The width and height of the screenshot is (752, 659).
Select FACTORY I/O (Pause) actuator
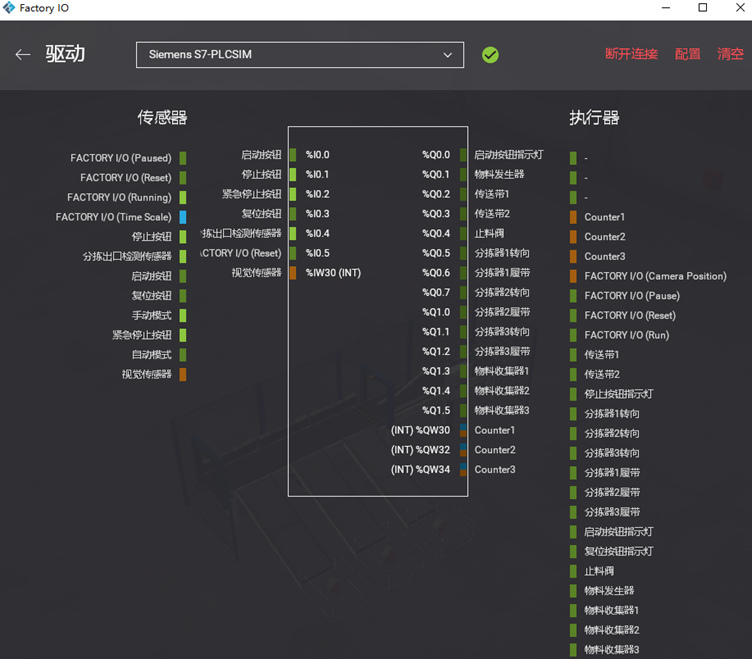pos(632,295)
